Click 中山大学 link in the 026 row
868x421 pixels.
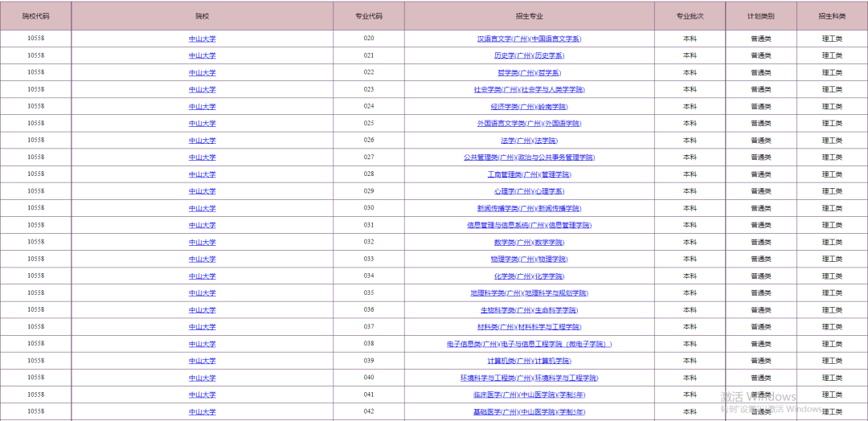[202, 141]
